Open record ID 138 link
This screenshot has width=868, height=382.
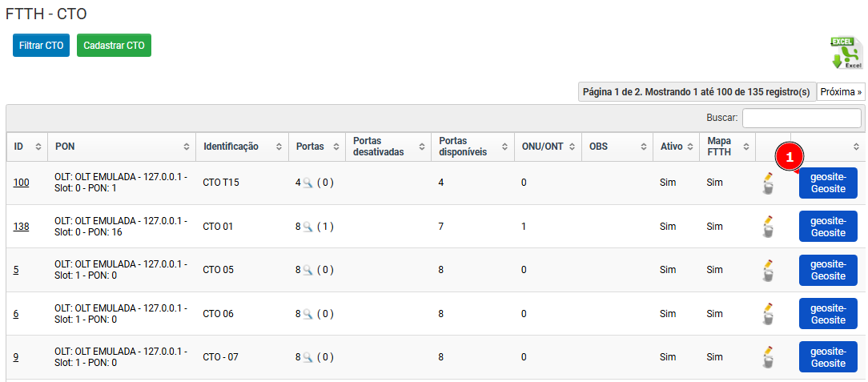coord(21,227)
